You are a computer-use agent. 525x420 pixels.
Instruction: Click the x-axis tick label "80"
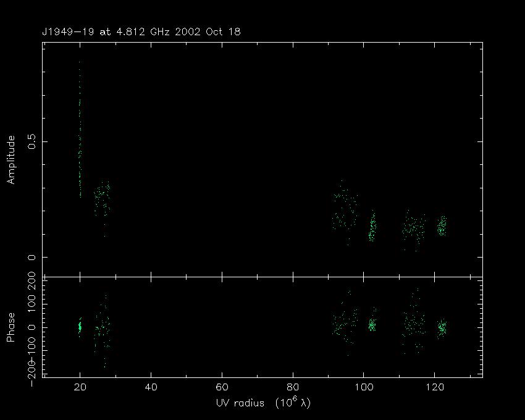click(x=293, y=387)
